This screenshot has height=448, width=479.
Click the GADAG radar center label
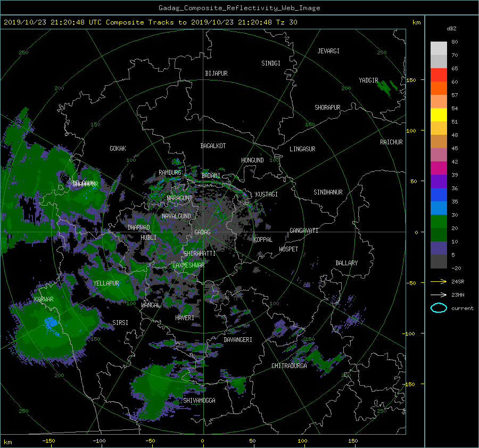pos(202,232)
